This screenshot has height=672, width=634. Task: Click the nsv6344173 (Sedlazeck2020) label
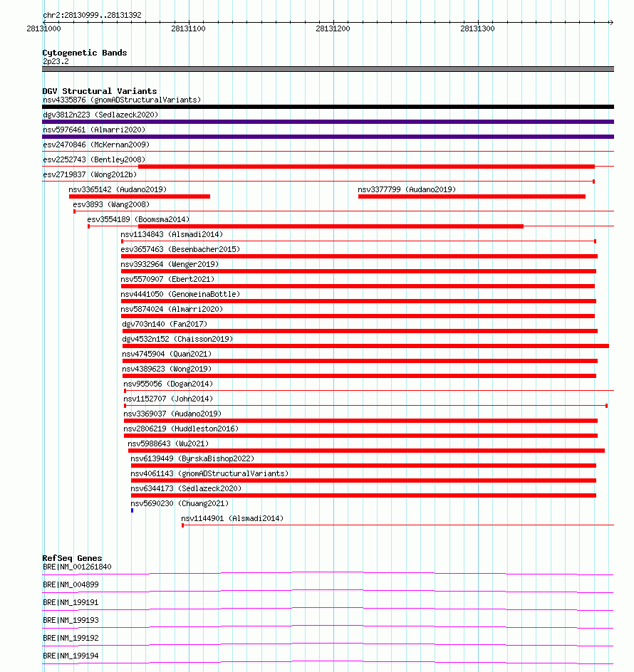pyautogui.click(x=186, y=489)
